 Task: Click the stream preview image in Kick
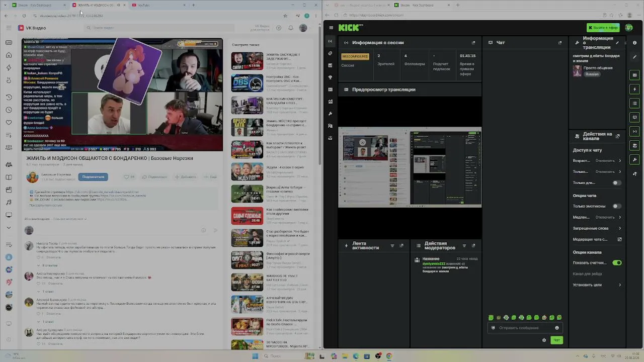point(410,168)
